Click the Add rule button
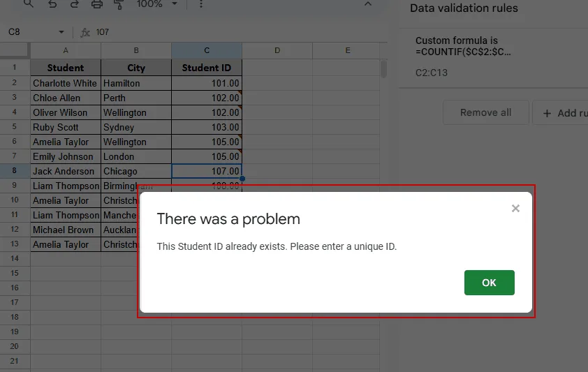 click(561, 113)
